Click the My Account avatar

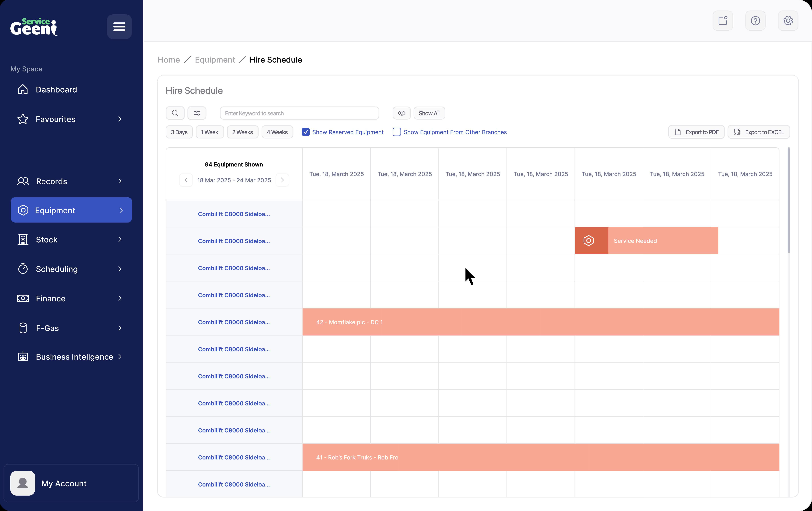pos(23,483)
